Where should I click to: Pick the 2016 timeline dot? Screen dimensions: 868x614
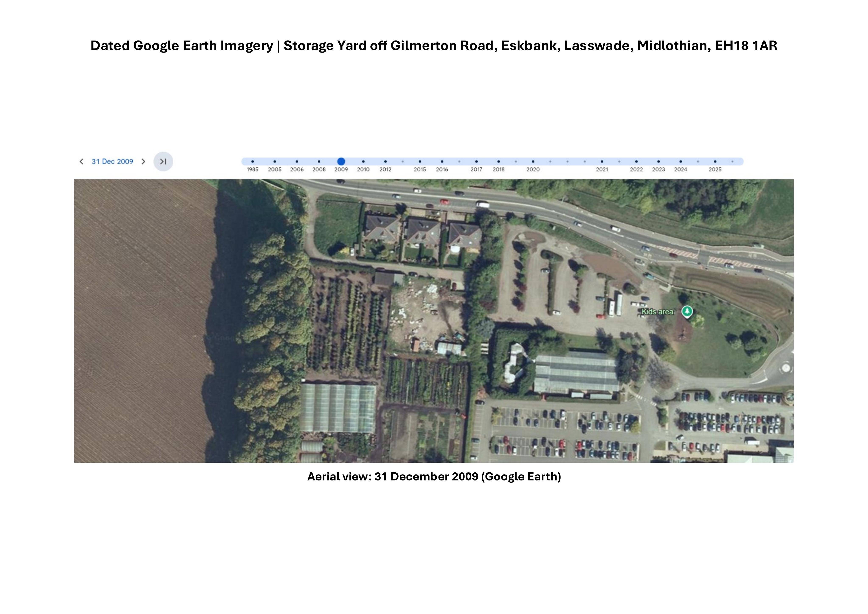tap(442, 162)
